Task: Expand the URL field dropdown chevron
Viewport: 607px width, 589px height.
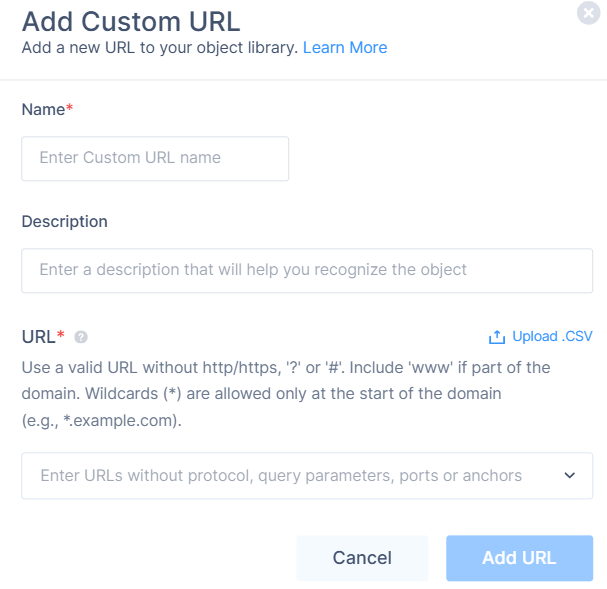Action: click(570, 476)
